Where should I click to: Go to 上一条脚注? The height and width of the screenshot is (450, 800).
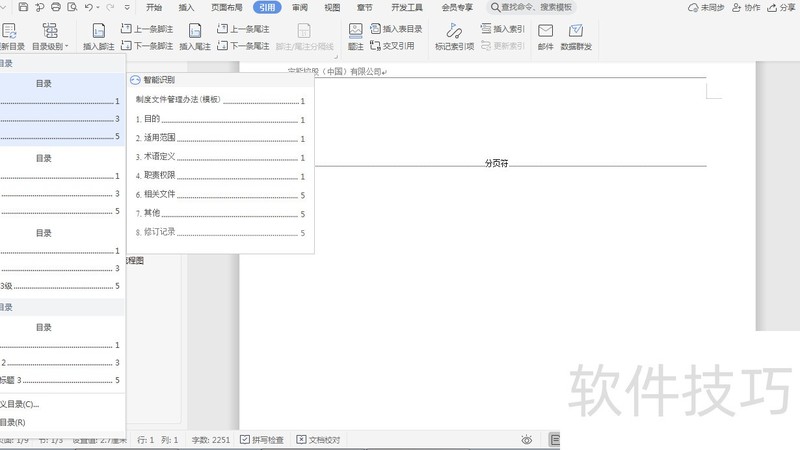(147, 29)
